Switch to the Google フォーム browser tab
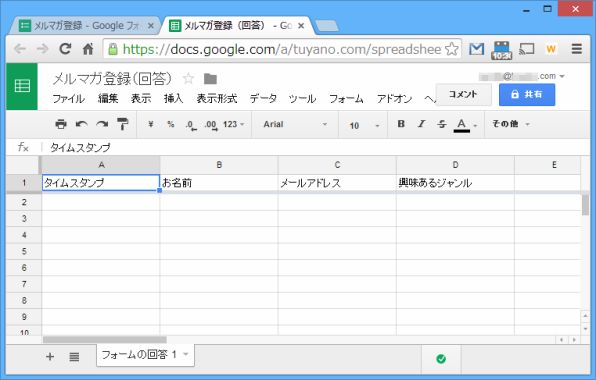The height and width of the screenshot is (380, 596). tap(87, 26)
